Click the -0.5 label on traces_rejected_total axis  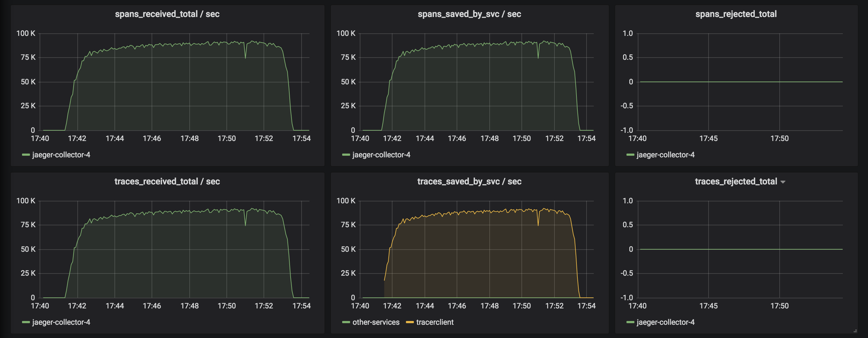tap(627, 273)
